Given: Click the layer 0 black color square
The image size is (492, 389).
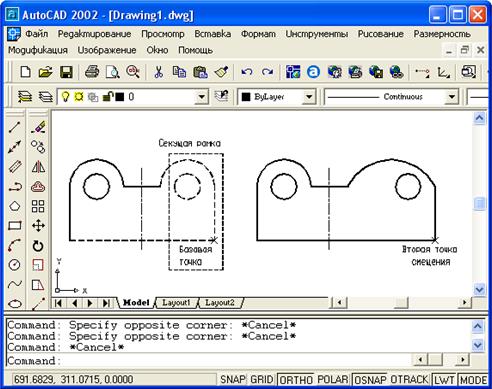Looking at the screenshot, I should (119, 97).
